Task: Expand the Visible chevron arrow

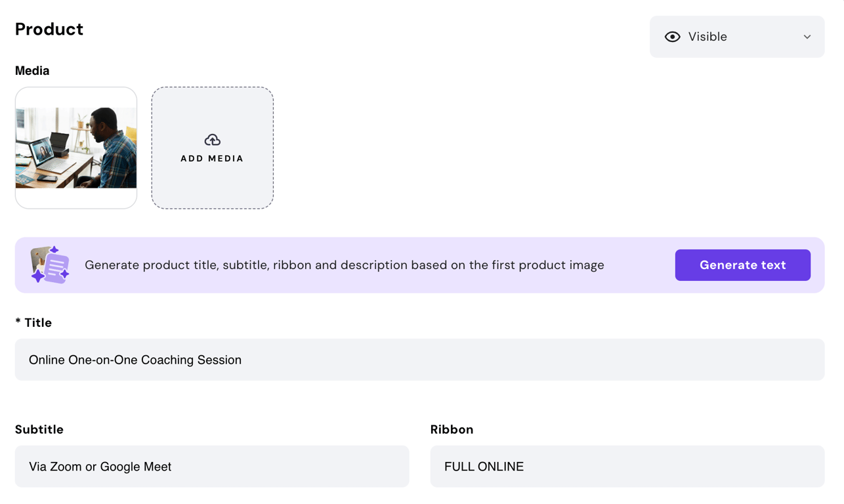Action: click(x=807, y=37)
